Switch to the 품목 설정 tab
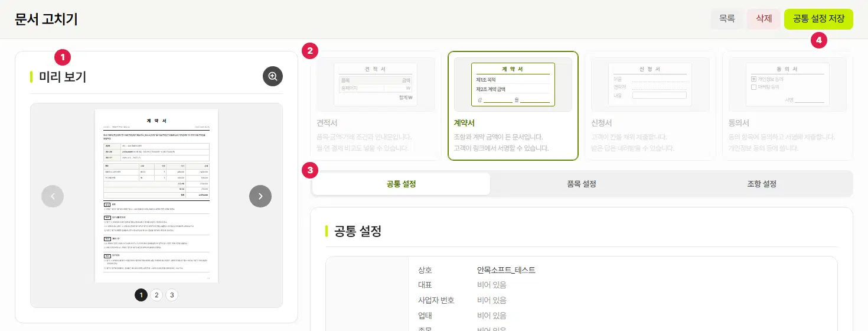 (x=582, y=184)
